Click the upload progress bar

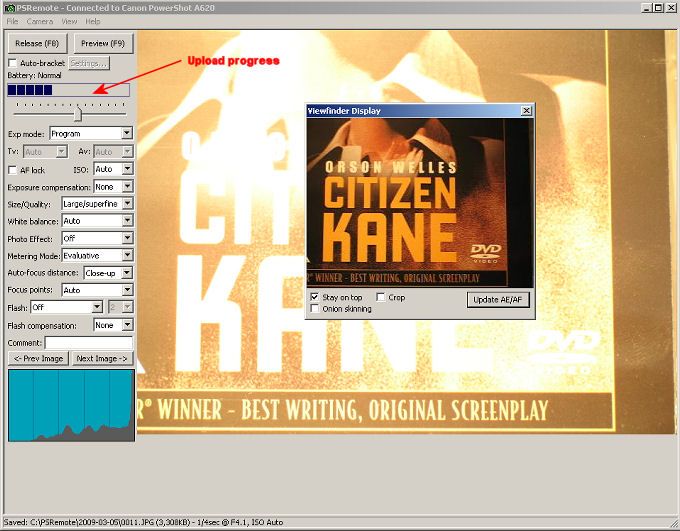pos(69,90)
